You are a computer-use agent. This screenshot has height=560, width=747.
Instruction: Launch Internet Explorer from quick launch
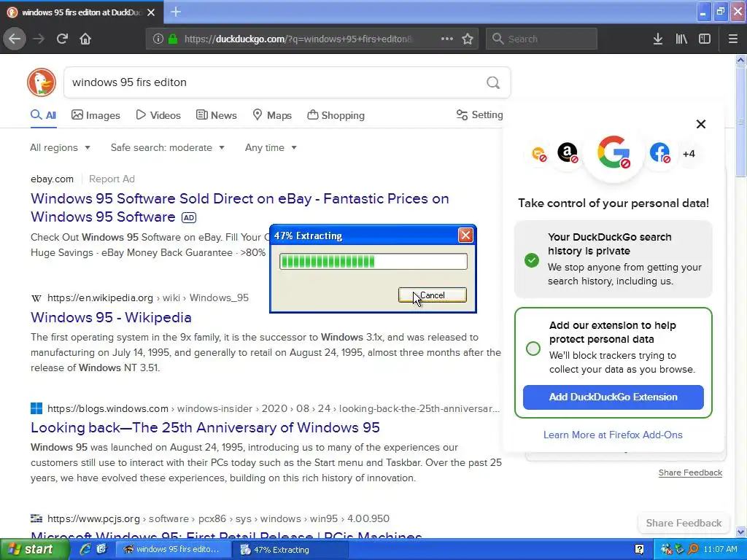pos(85,549)
